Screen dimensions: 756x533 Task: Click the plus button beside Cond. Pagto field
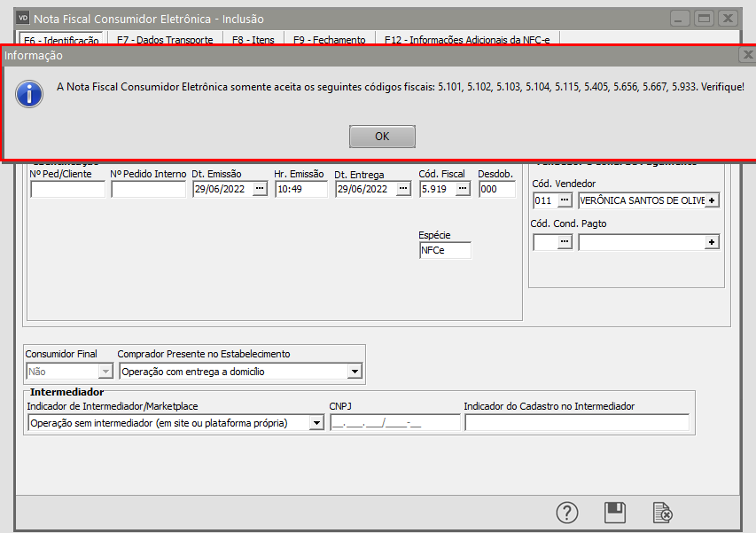(712, 242)
